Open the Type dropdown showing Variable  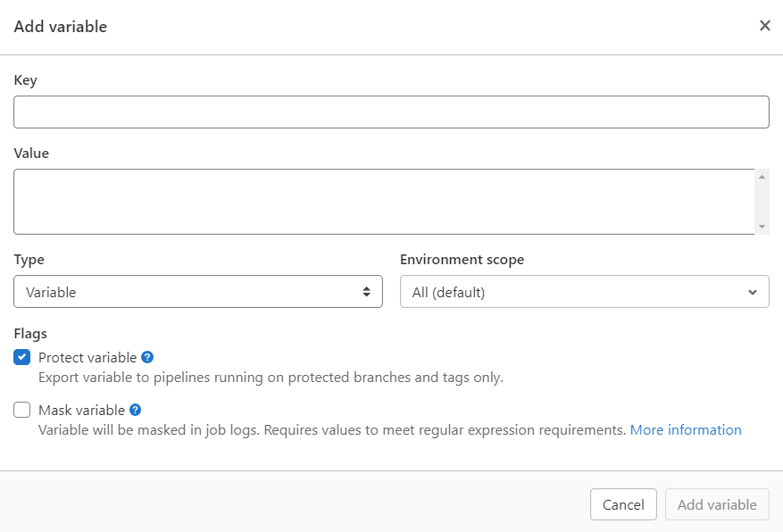pos(197,292)
